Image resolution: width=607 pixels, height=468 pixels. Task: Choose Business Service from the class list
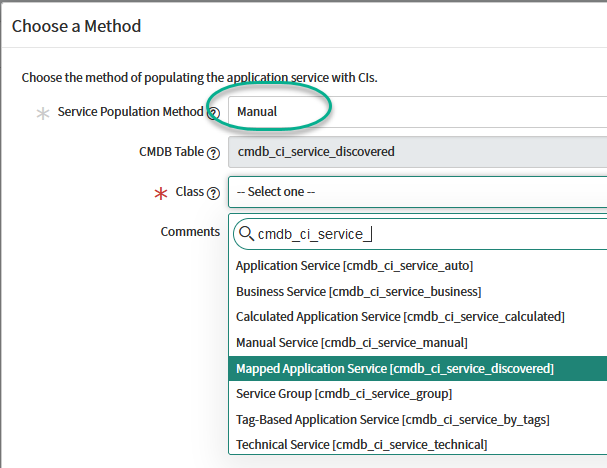(x=358, y=291)
